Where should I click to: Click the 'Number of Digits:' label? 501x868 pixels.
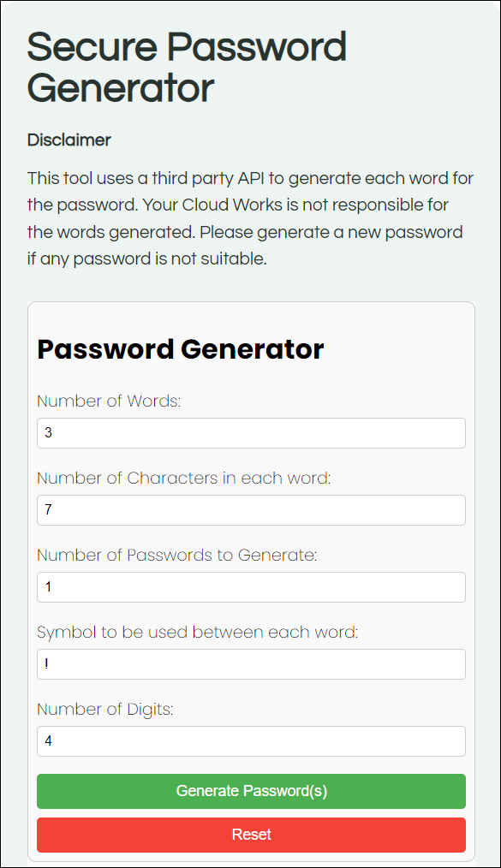tap(105, 709)
